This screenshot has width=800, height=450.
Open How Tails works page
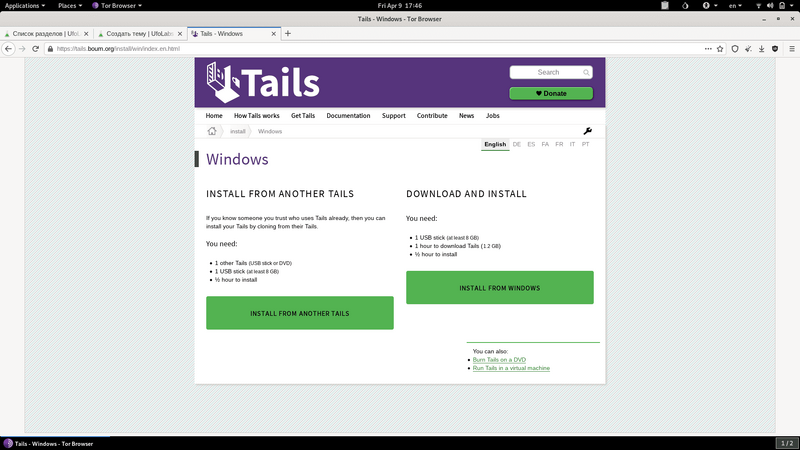(x=257, y=116)
